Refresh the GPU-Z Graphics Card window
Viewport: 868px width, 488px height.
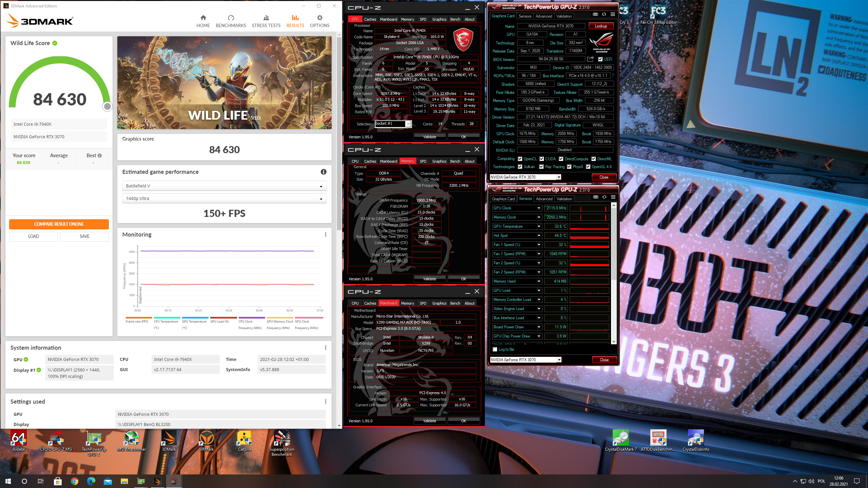604,15
